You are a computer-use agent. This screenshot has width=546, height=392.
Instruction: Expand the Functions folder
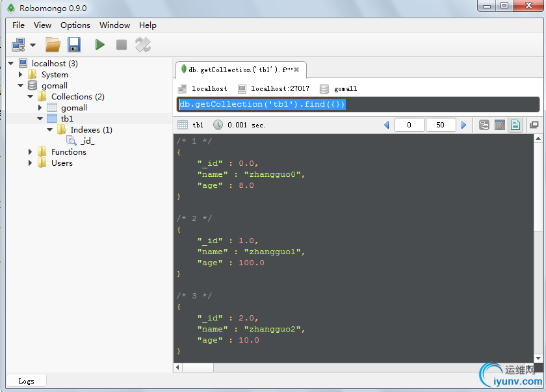pos(31,151)
